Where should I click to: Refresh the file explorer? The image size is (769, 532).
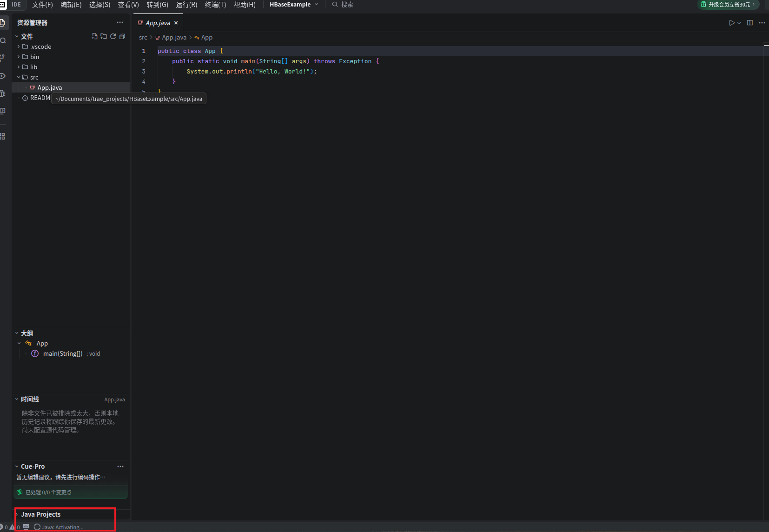113,36
